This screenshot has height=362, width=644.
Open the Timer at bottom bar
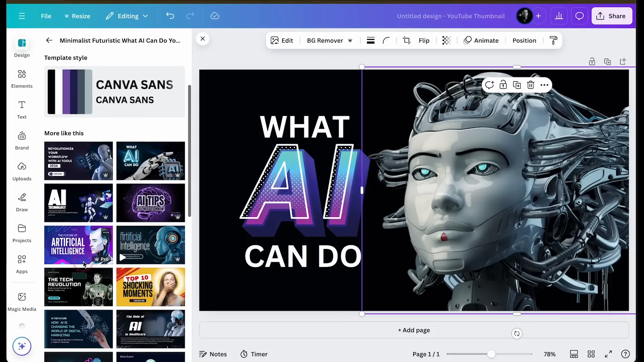254,354
